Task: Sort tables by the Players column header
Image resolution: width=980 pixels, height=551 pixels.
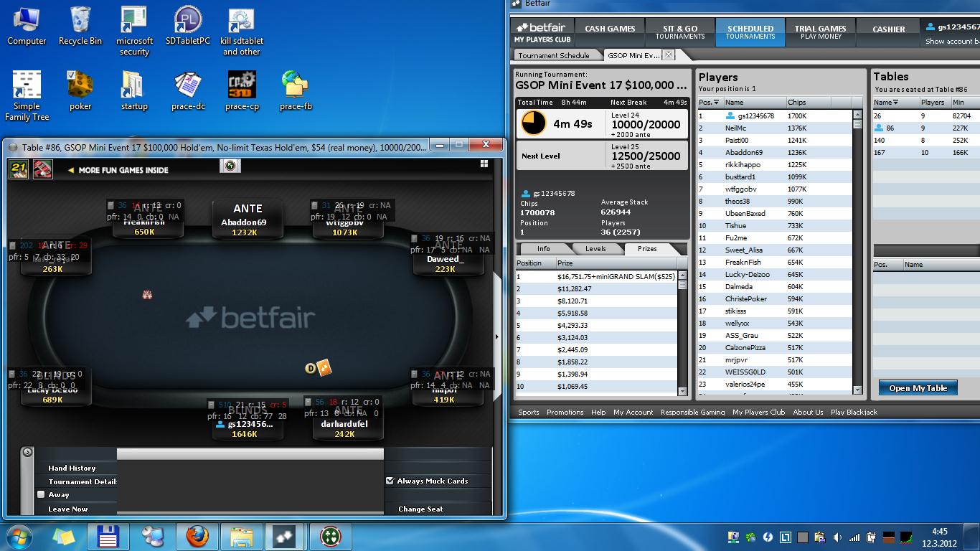Action: pos(935,103)
